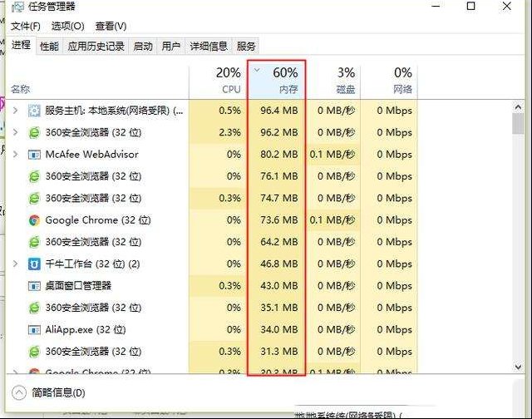This screenshot has height=419, width=532.
Task: Click the 80.2 MB memory value
Action: click(279, 155)
